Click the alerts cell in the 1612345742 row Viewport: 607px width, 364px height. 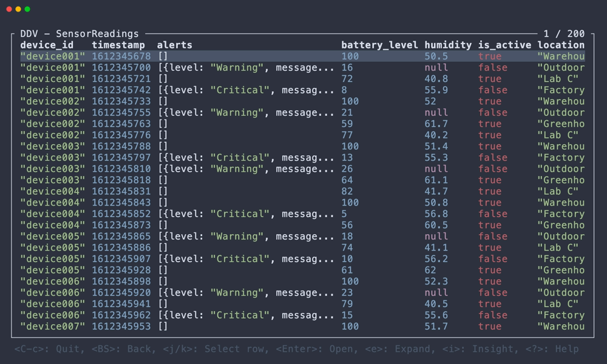246,90
